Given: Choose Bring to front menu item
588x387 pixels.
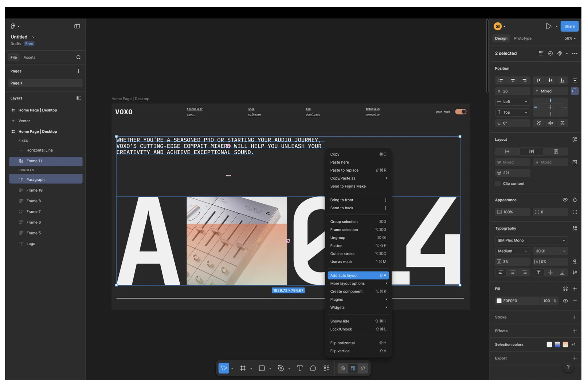Looking at the screenshot, I should coord(358,200).
